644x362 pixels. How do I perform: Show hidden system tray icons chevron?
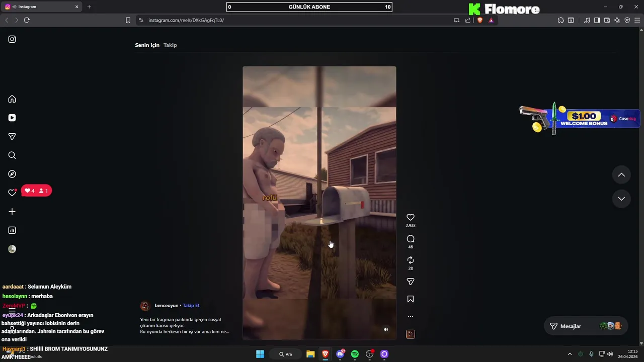pos(570,354)
